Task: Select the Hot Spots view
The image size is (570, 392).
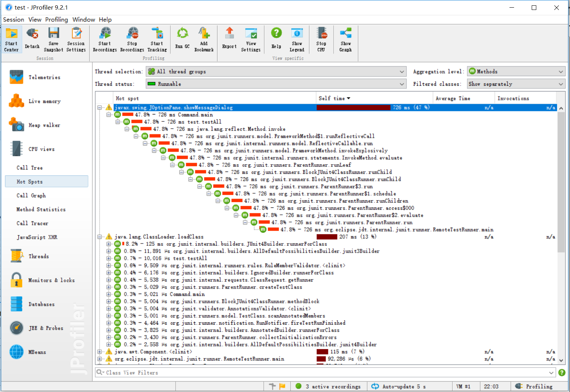Action: (46, 181)
